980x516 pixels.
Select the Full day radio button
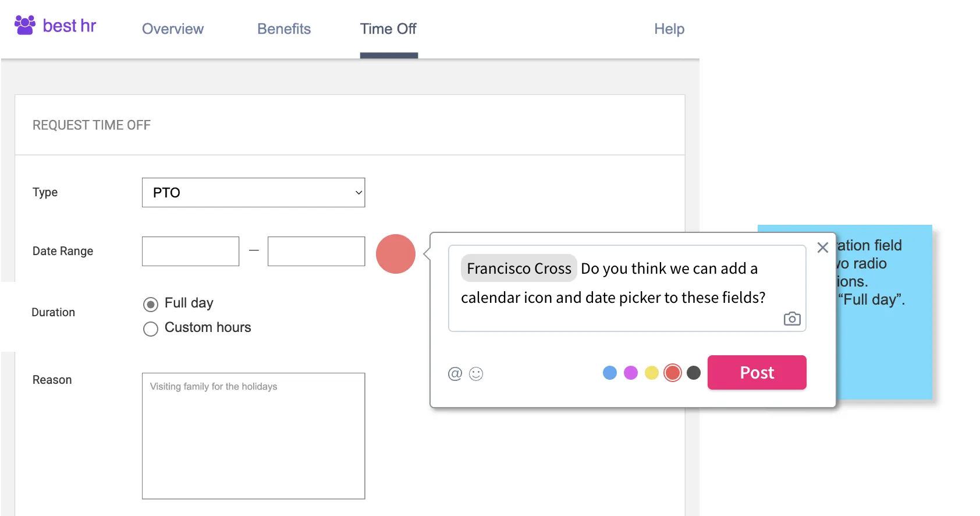[x=151, y=304]
